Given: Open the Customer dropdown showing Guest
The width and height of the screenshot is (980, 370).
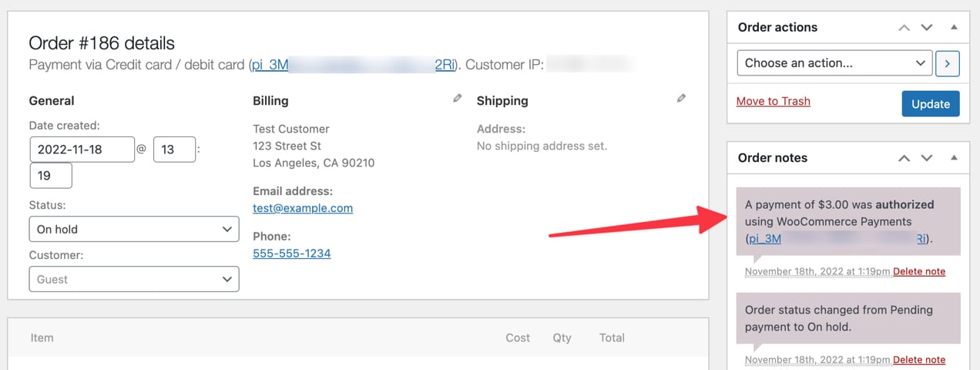Looking at the screenshot, I should click(134, 279).
